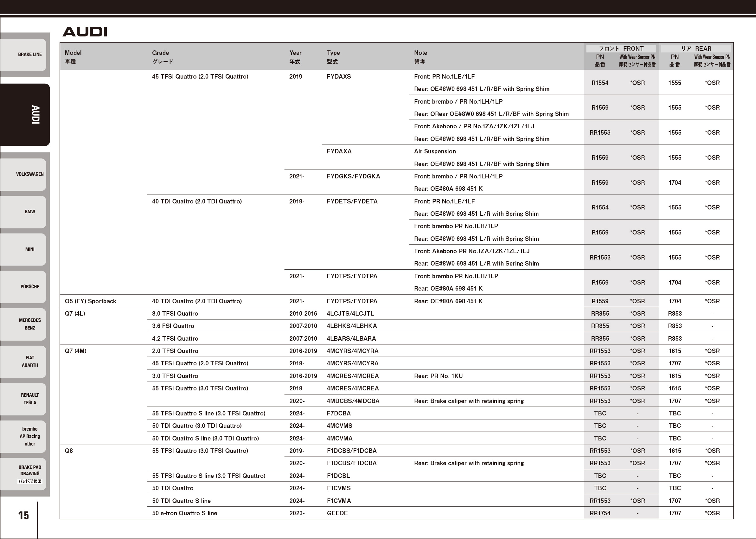The width and height of the screenshot is (756, 539).
Task: Click the Q5 (FY) Sportback model
Action: point(90,301)
